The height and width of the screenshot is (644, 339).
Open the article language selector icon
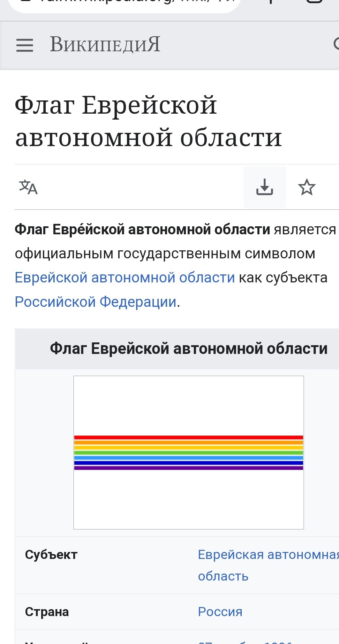tap(28, 187)
